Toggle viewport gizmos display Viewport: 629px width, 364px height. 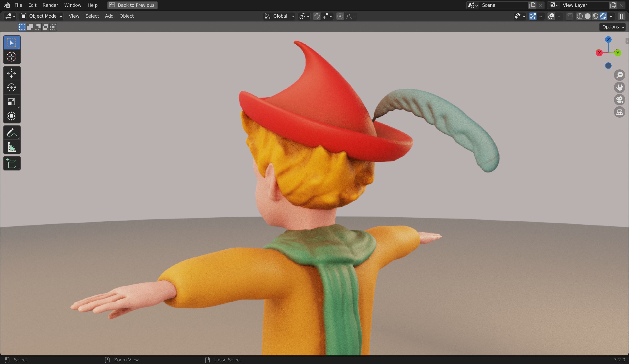[x=532, y=16]
